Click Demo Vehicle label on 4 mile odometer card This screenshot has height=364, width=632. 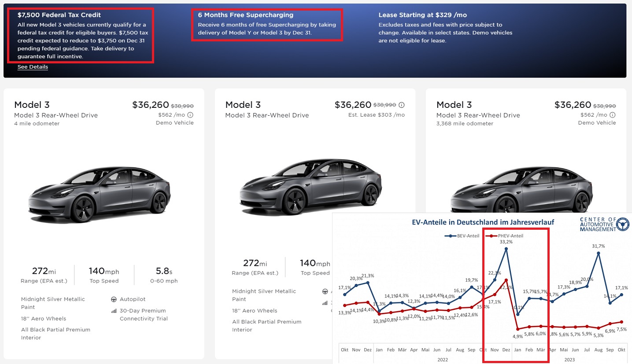[175, 123]
